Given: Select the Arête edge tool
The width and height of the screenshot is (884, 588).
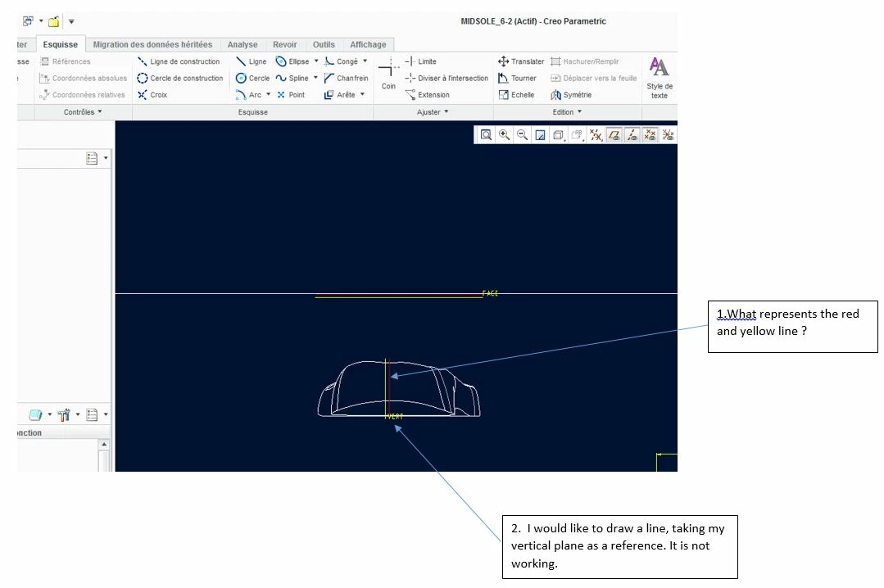Looking at the screenshot, I should (340, 95).
